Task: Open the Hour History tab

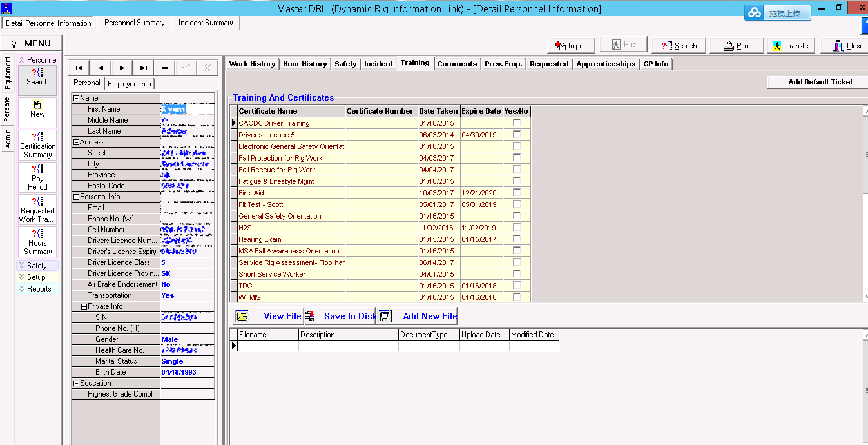Action: tap(305, 64)
